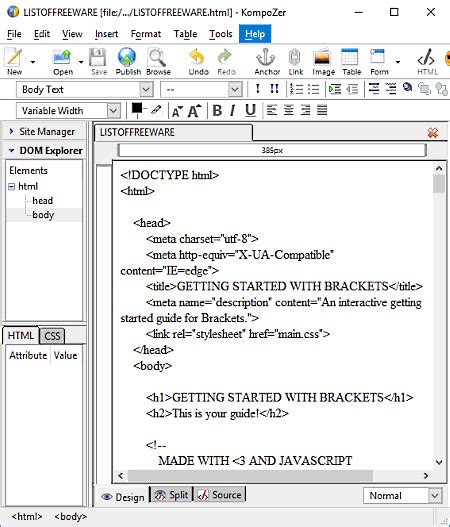This screenshot has width=450, height=527.
Task: Open the Edit menu
Action: (42, 34)
